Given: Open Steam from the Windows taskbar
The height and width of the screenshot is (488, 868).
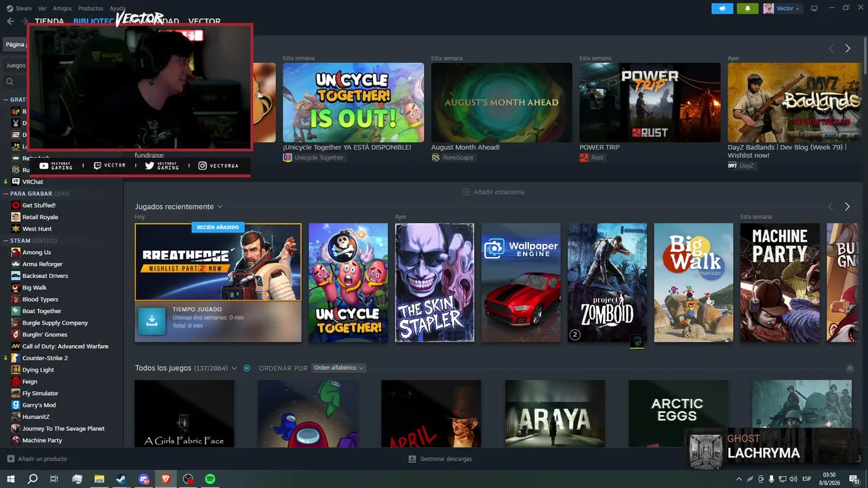Looking at the screenshot, I should 121,479.
